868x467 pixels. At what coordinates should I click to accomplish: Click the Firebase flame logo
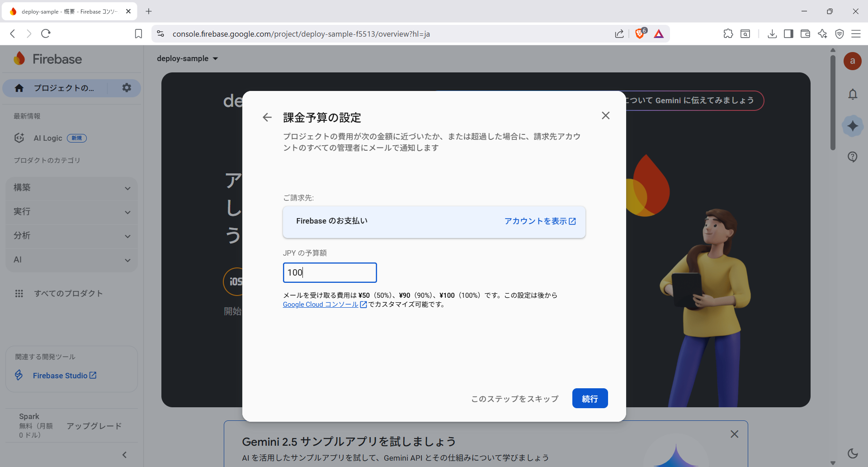[19, 59]
